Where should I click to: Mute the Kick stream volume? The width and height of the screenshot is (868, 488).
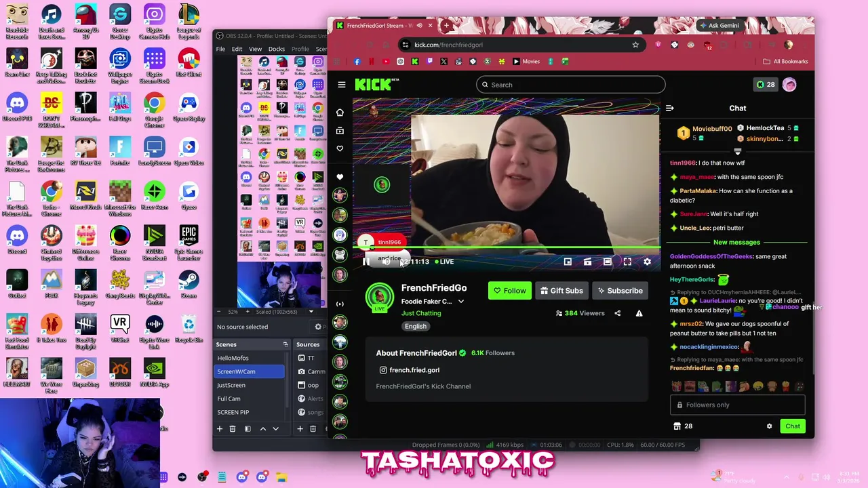pyautogui.click(x=385, y=262)
